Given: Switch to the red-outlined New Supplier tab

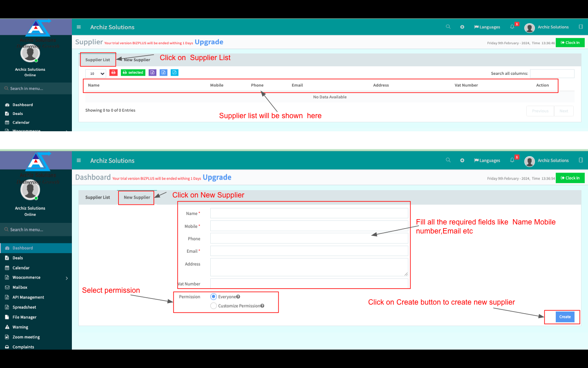Looking at the screenshot, I should pos(136,197).
